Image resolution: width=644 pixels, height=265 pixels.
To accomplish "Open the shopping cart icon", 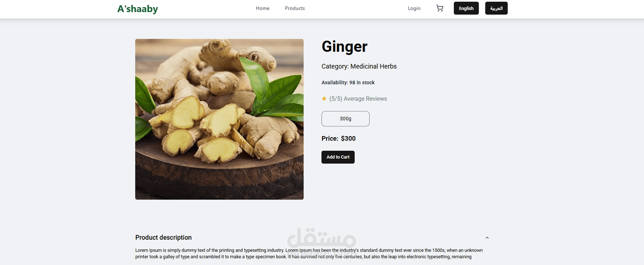I will [x=440, y=8].
